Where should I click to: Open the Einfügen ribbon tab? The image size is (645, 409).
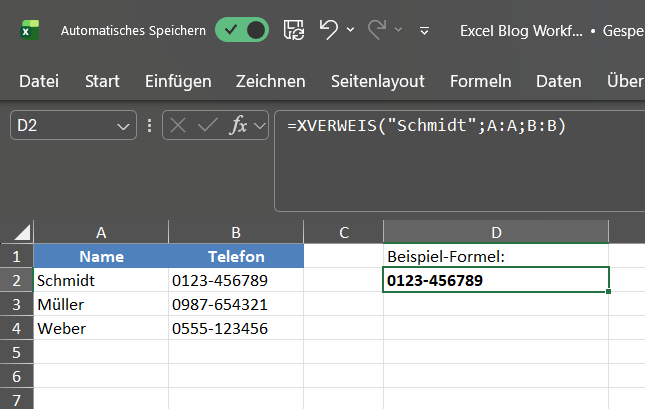point(178,81)
